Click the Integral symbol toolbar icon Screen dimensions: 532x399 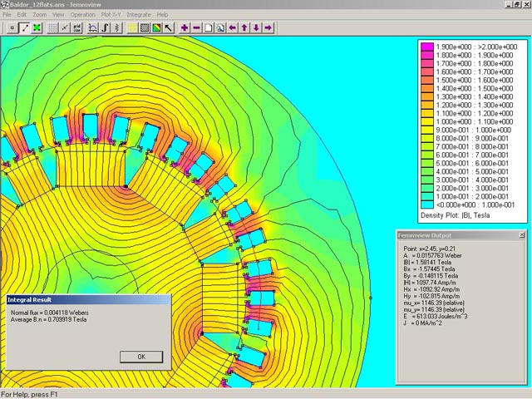(106, 27)
